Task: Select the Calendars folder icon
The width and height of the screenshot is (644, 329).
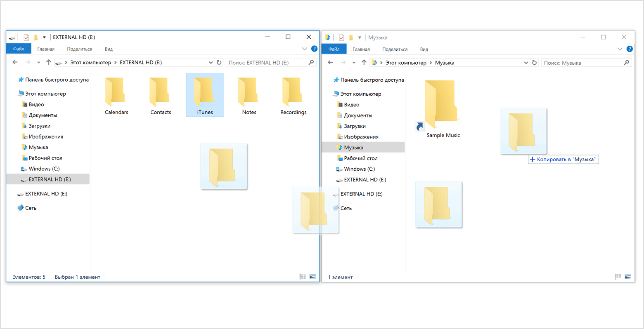Action: pos(116,91)
